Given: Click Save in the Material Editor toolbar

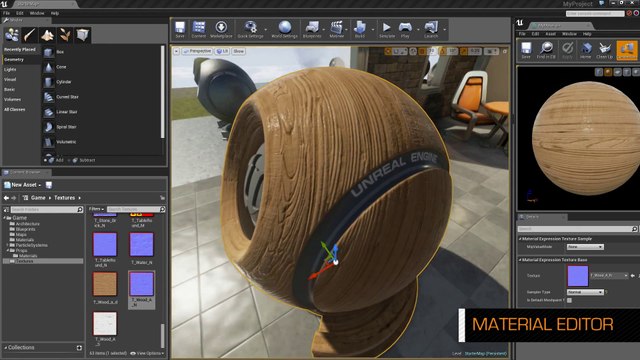Looking at the screenshot, I should coord(526,50).
